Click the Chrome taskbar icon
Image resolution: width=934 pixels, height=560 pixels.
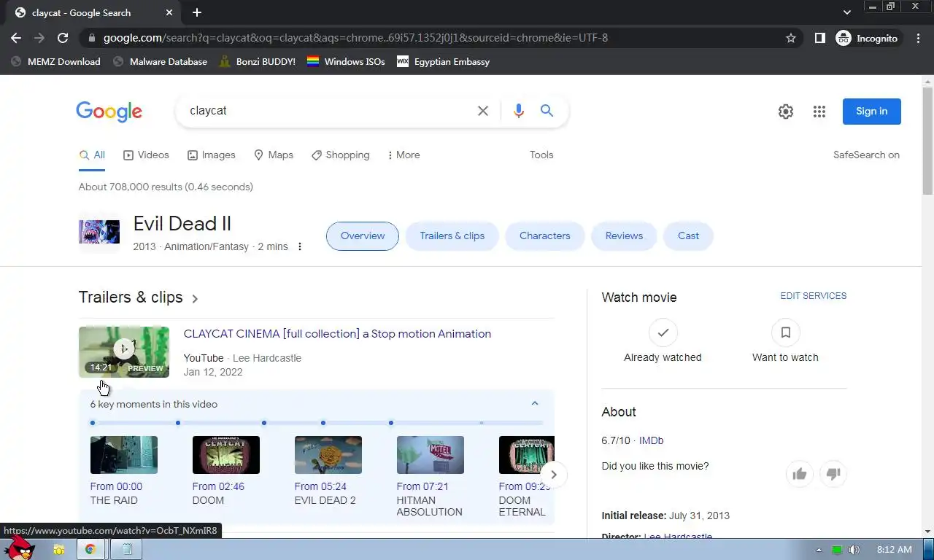click(x=90, y=550)
